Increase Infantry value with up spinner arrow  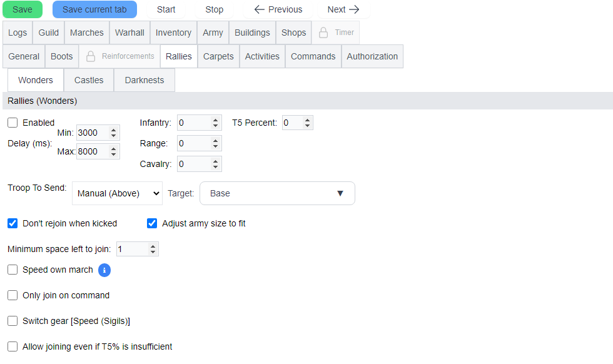(216, 119)
